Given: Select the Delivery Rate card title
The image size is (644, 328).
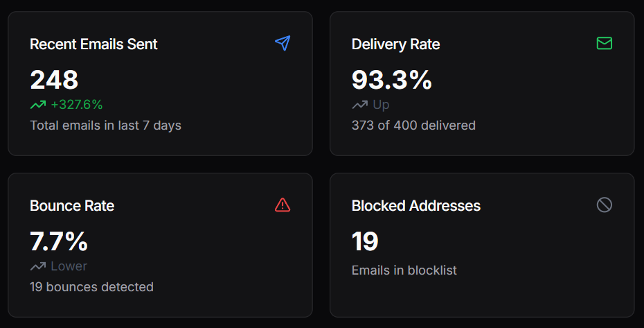Looking at the screenshot, I should [x=395, y=44].
